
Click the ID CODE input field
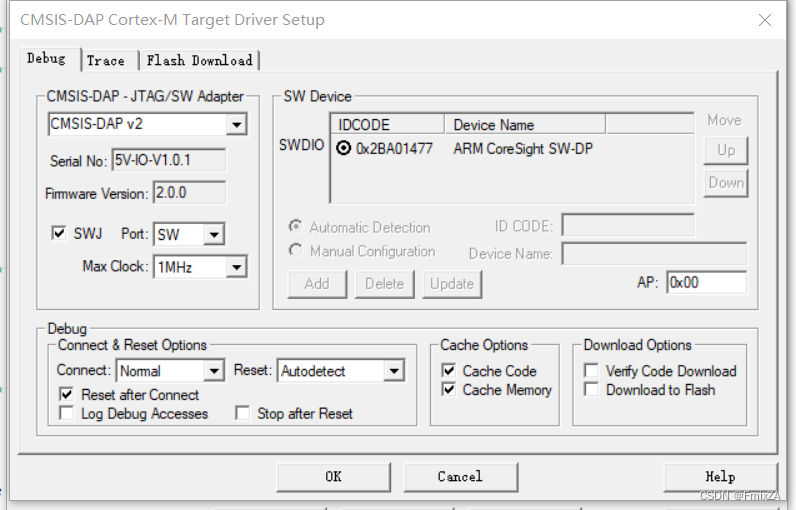(628, 225)
